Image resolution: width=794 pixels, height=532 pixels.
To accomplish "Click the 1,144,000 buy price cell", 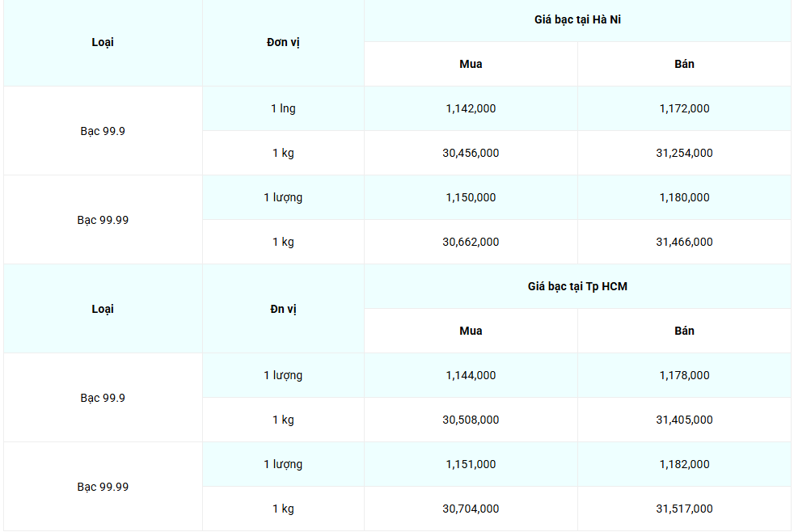I will coord(471,375).
